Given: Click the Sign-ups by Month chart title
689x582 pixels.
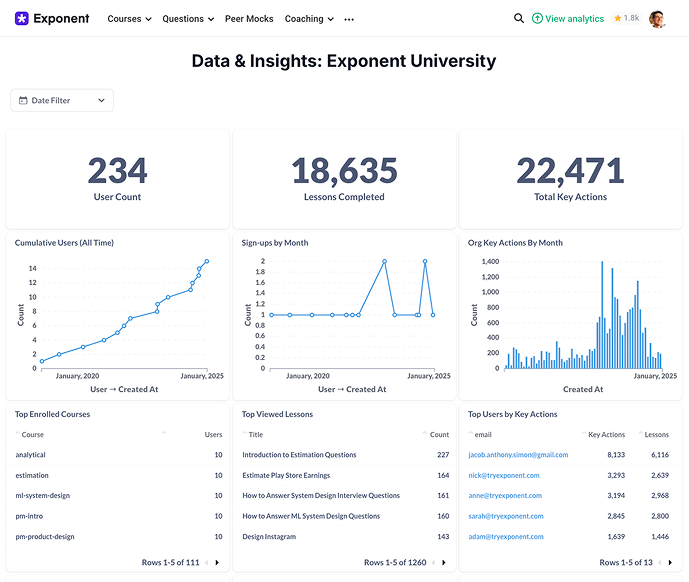Looking at the screenshot, I should click(275, 243).
